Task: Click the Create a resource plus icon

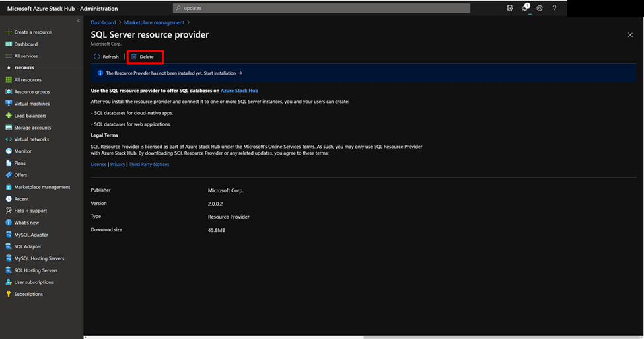Action: tap(8, 32)
